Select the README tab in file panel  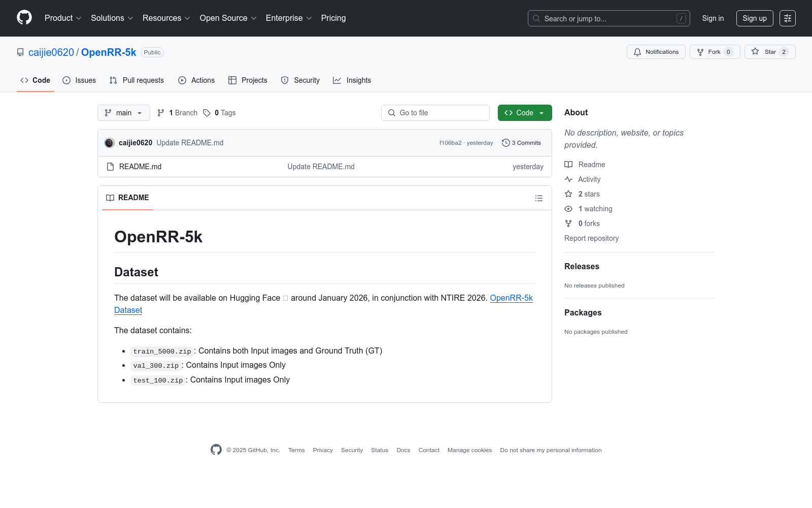[127, 198]
